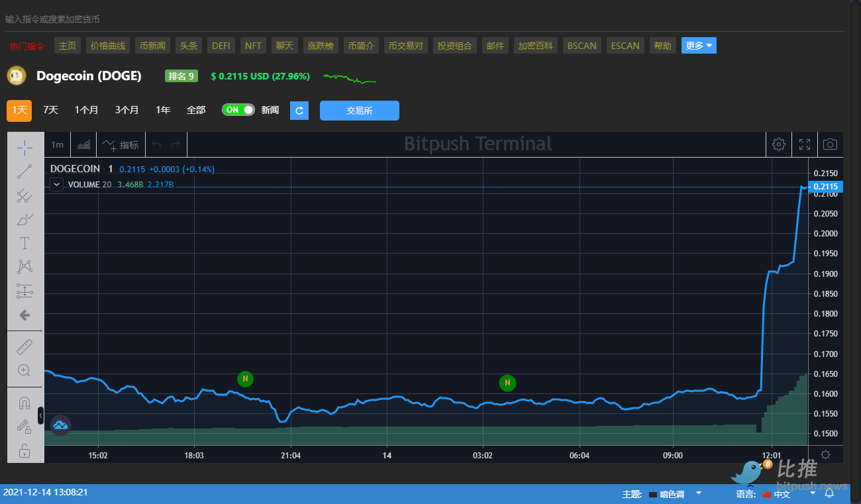Screen dimensions: 861x504
Task: Click the blue cloud chart logo
Action: 60,425
